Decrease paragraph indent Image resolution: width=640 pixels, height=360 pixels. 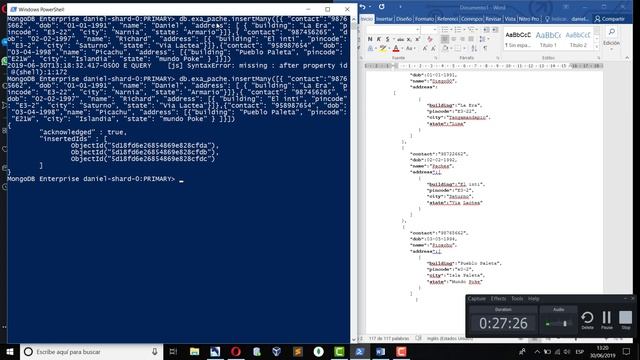point(486,30)
